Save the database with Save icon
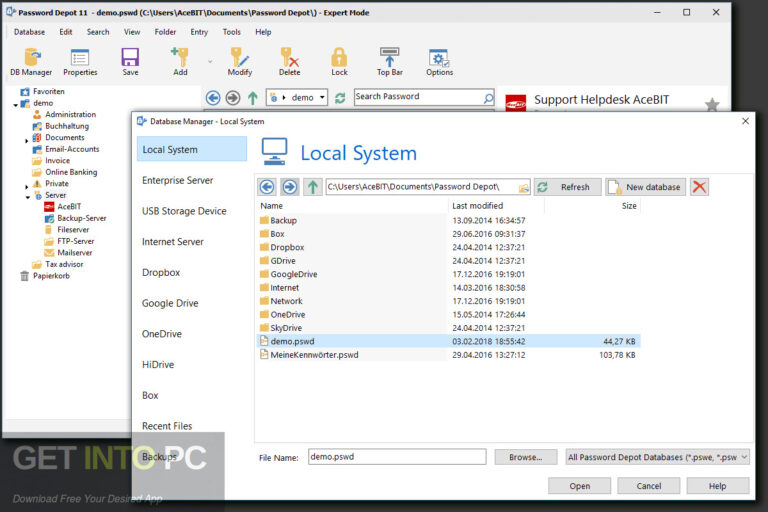Screen dimensions: 768x512 pos(130,62)
